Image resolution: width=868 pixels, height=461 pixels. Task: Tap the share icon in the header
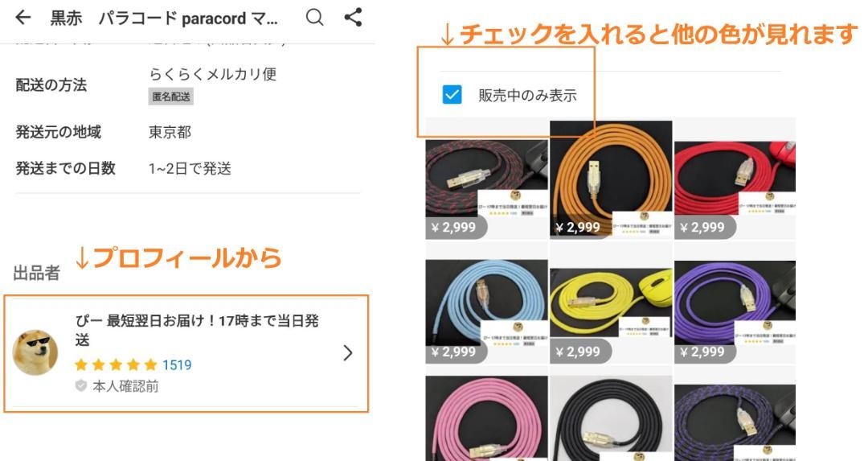(353, 17)
